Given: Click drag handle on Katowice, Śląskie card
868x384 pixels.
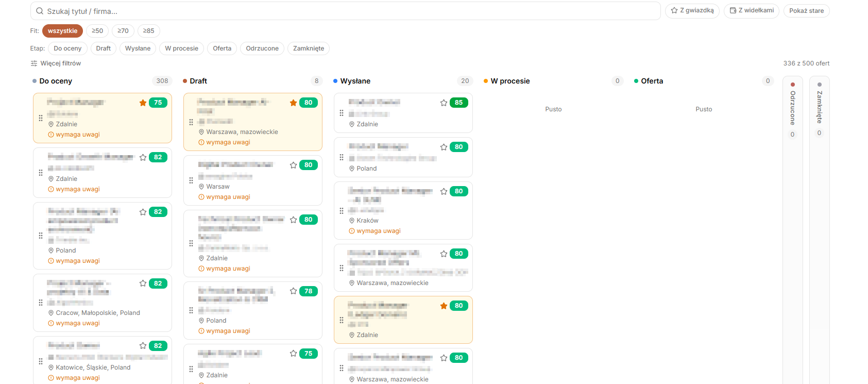Looking at the screenshot, I should pos(41,361).
